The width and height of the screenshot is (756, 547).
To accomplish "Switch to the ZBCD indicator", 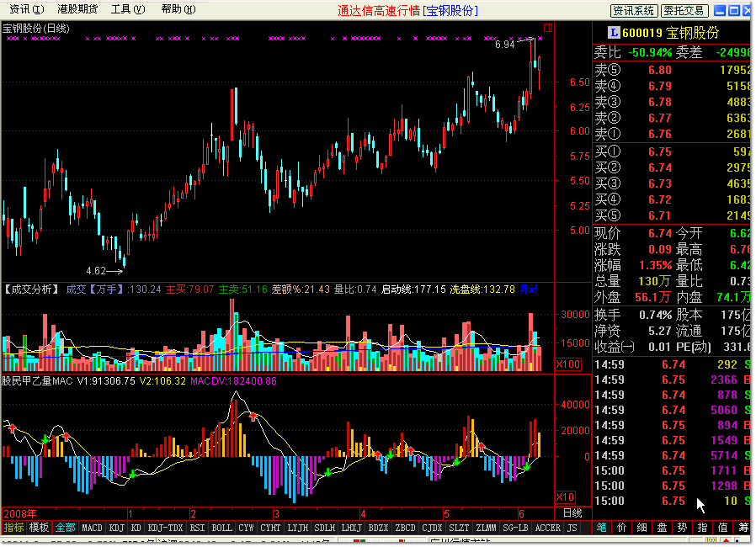I will 406,528.
